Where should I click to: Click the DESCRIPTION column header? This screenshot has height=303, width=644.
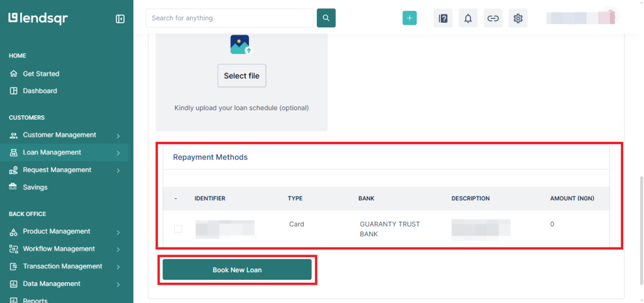(470, 198)
